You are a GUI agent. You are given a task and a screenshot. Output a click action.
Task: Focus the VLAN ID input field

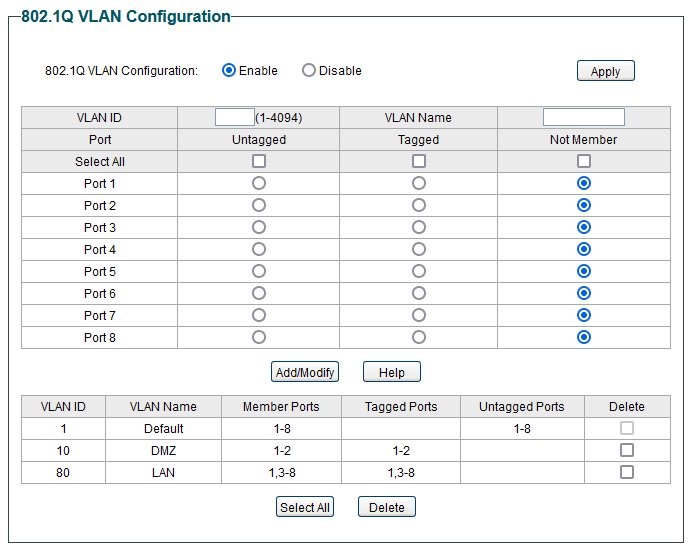coord(234,117)
